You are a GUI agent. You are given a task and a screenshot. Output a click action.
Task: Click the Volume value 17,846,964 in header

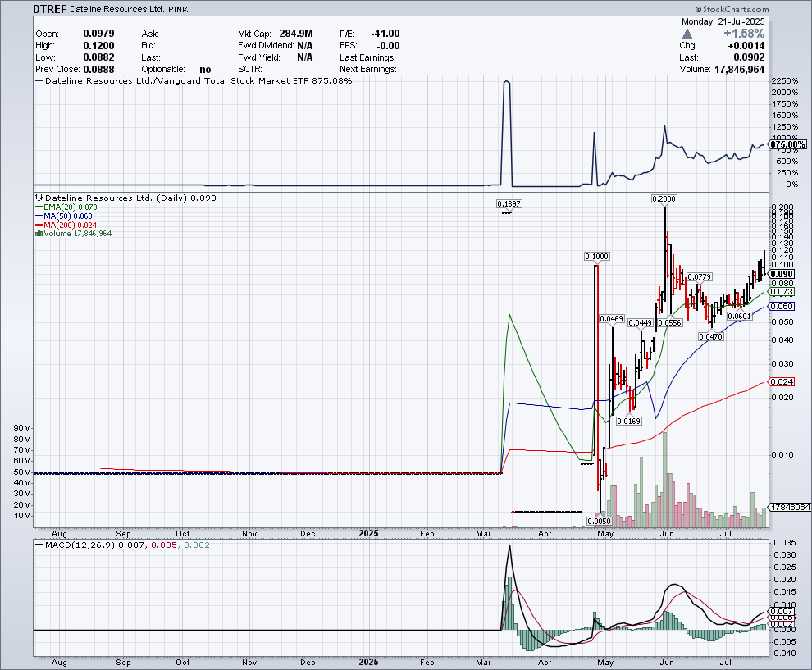coord(739,70)
